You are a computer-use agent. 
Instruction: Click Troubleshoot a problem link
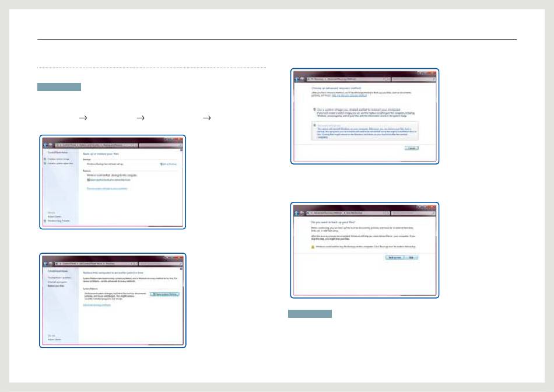59,278
